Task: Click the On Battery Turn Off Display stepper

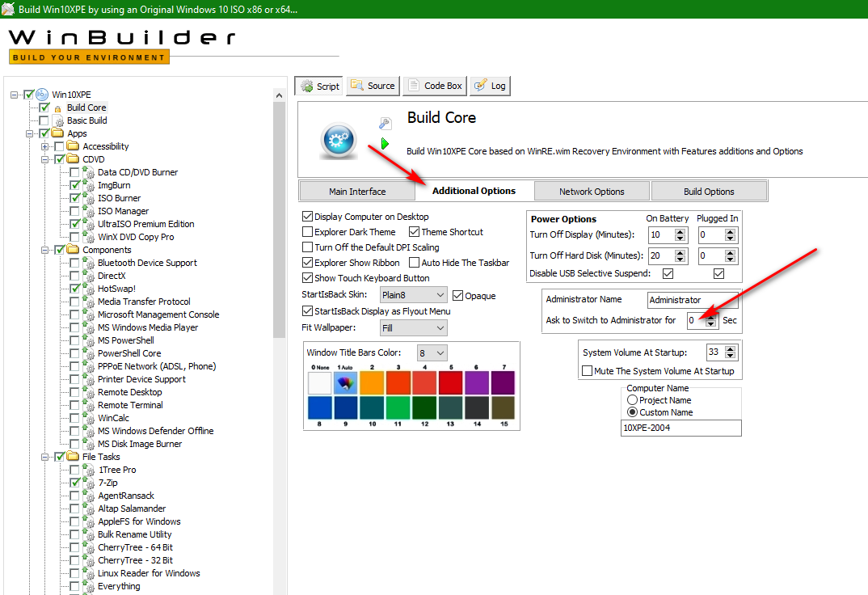Action: (680, 234)
